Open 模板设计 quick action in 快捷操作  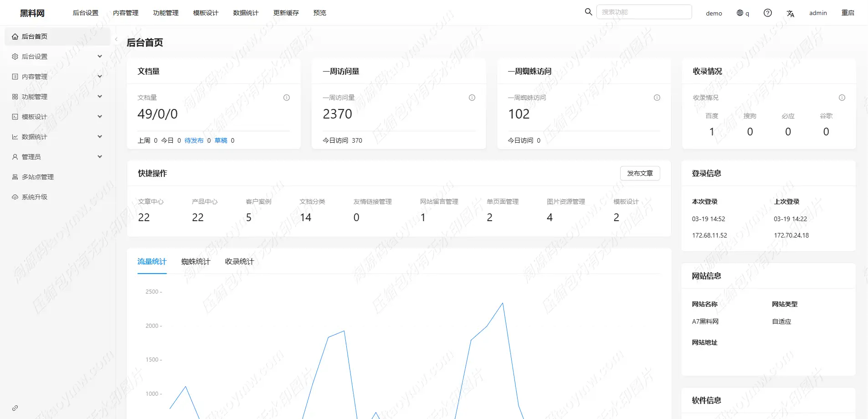[x=626, y=202]
